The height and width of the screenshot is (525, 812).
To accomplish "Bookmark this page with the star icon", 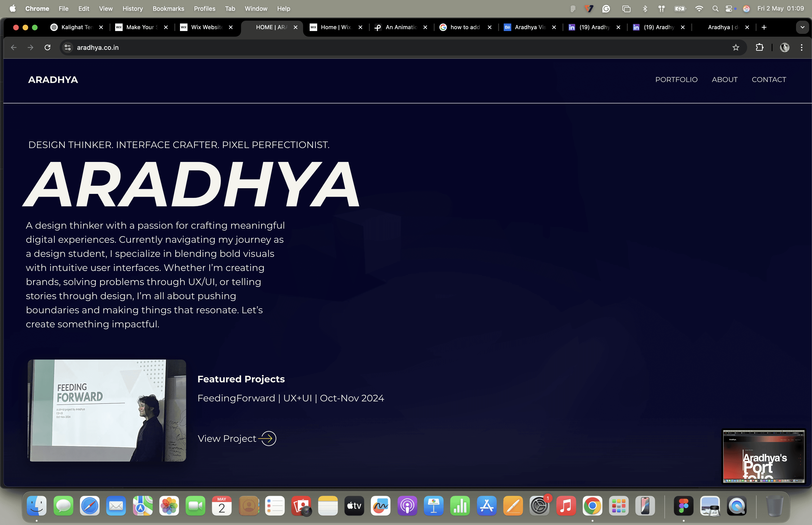I will 736,47.
